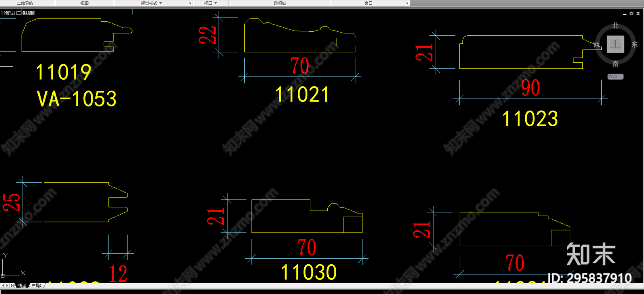The image size is (644, 294).
Task: Open the 窗口 ribbon panel title
Action: [368, 3]
